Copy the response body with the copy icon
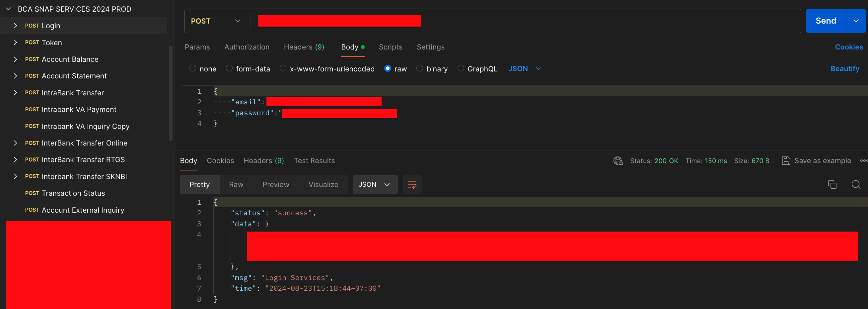 [x=832, y=184]
